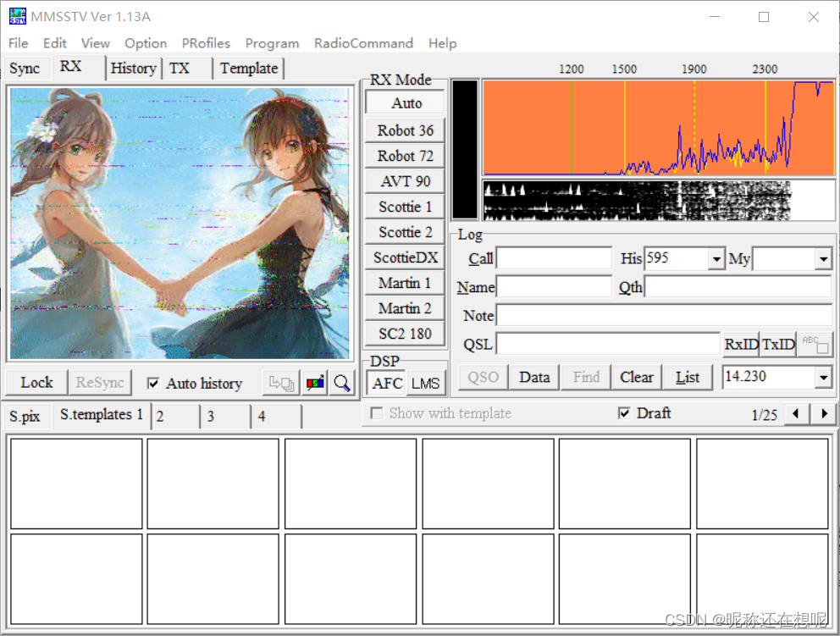This screenshot has height=636, width=840.
Task: Select Martin 2 mode
Action: (406, 308)
